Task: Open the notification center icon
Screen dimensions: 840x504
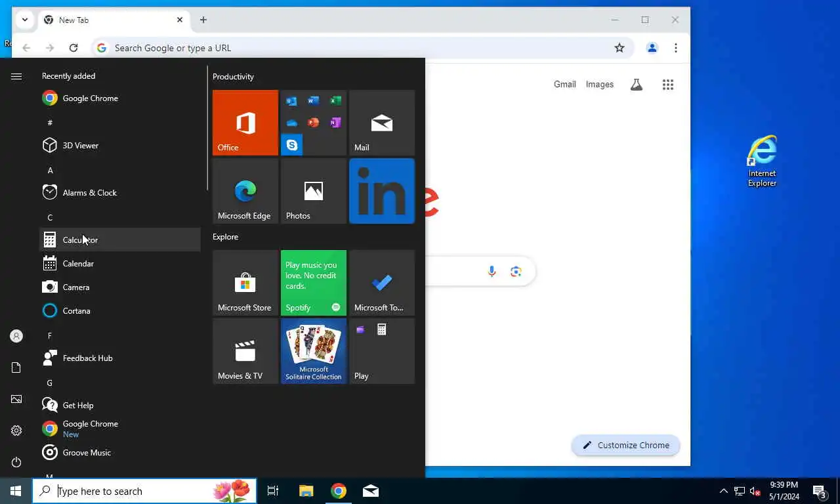Action: tap(820, 491)
